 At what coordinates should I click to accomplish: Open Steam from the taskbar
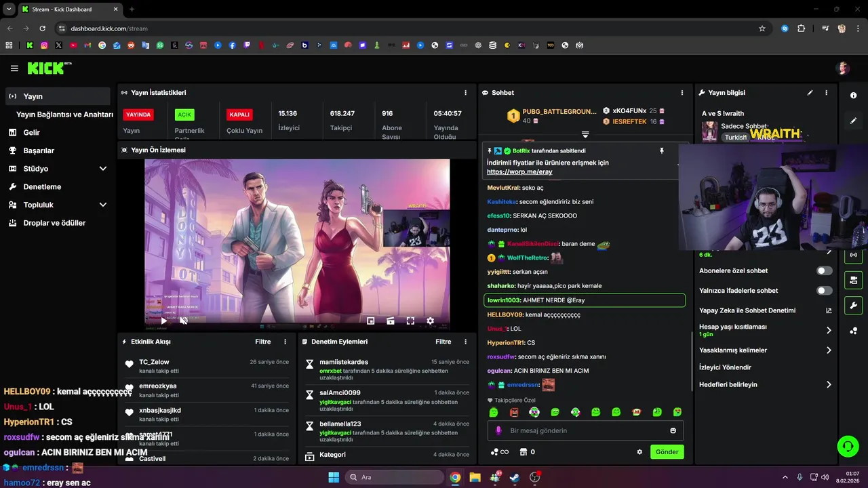click(x=515, y=477)
